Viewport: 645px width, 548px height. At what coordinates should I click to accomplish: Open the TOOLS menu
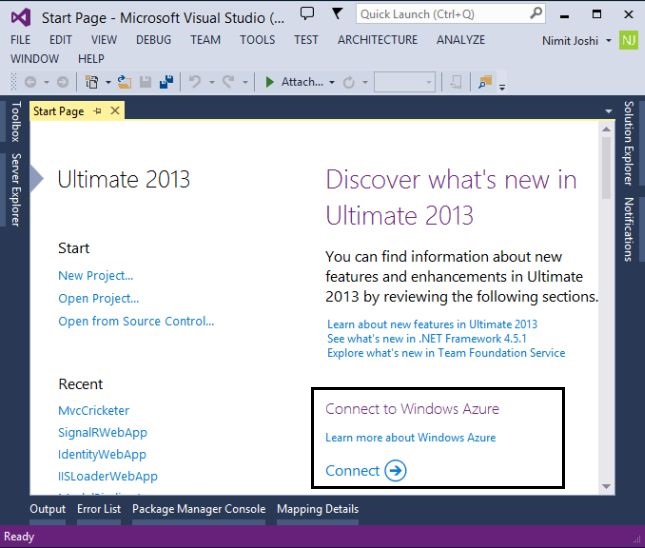coord(258,40)
